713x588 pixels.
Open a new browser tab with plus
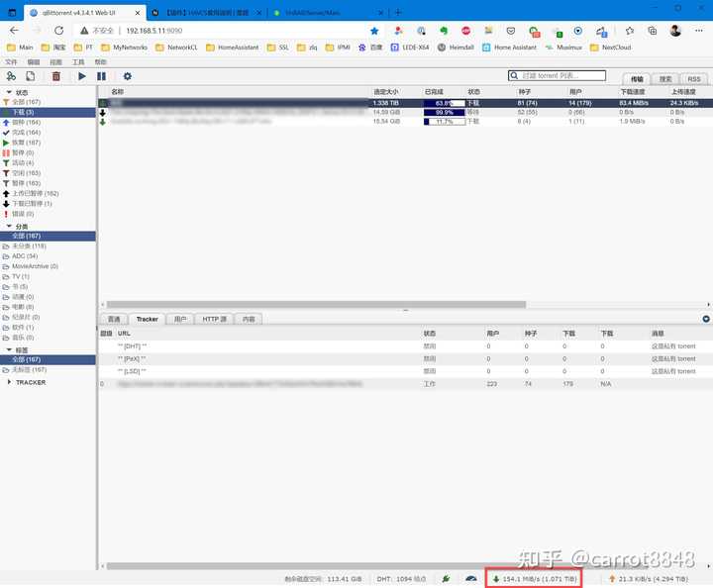coord(398,12)
